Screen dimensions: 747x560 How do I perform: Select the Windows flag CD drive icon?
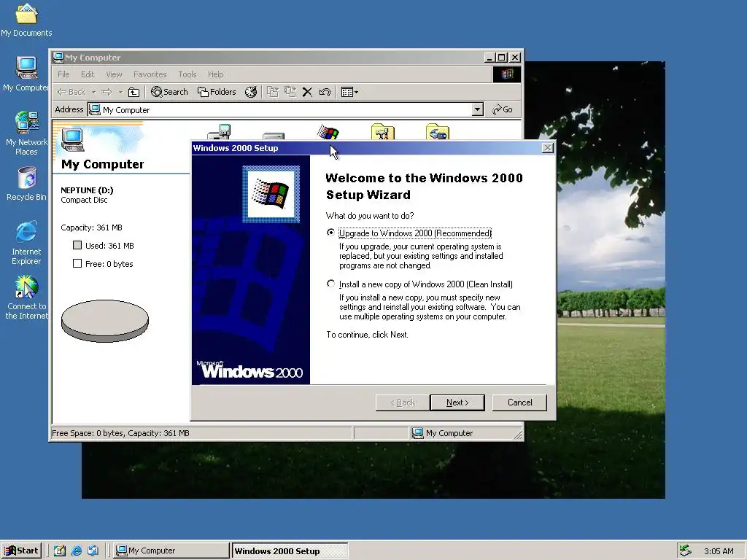pos(328,132)
